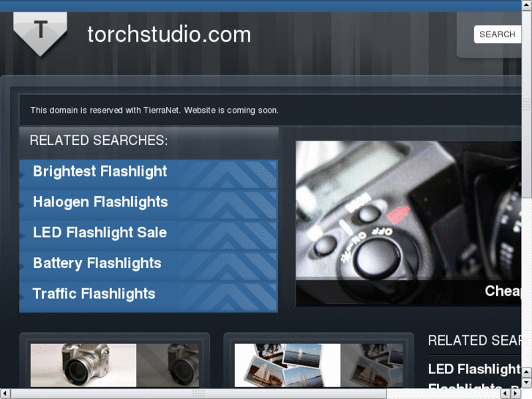This screenshot has width=532, height=399.
Task: Go to Traffic Flashlights search results
Action: tap(94, 294)
